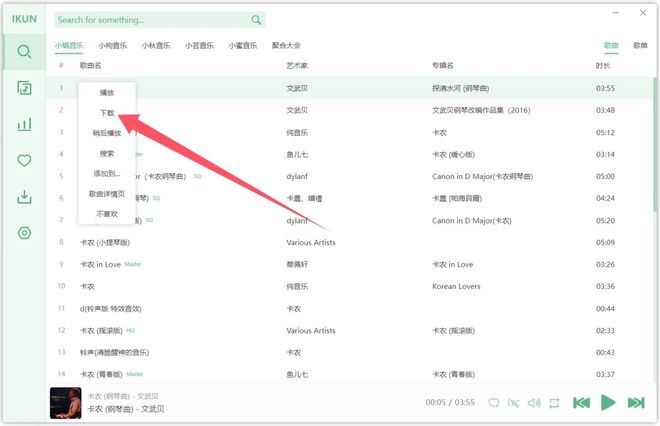
Task: Click the Search for something input field
Action: (x=150, y=20)
